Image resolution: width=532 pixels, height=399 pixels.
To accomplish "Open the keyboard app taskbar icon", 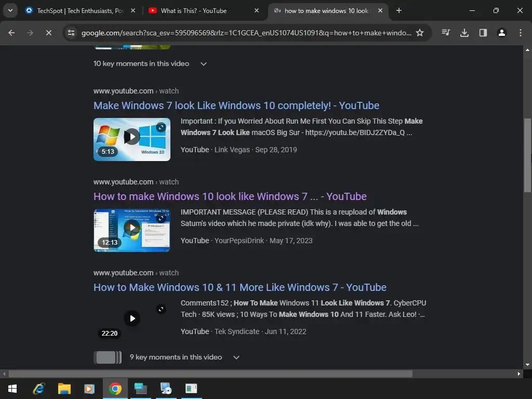I will 141,389.
